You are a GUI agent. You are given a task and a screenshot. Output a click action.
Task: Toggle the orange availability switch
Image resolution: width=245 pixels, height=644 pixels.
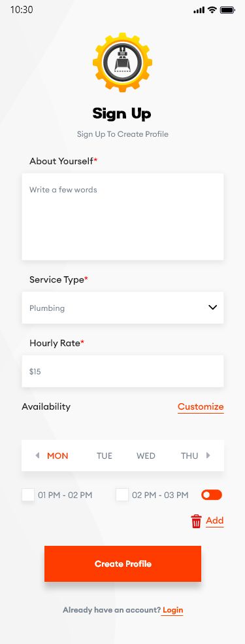(x=212, y=495)
